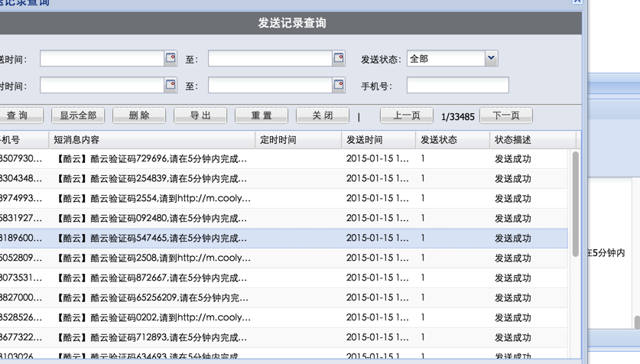Click send time cell in the 712893 row

(x=378, y=337)
